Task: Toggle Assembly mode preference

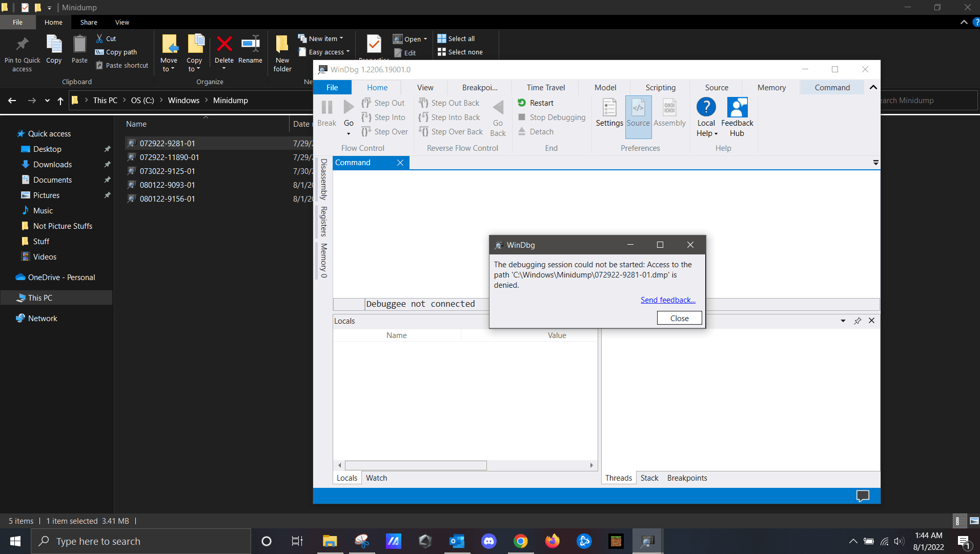Action: (669, 113)
